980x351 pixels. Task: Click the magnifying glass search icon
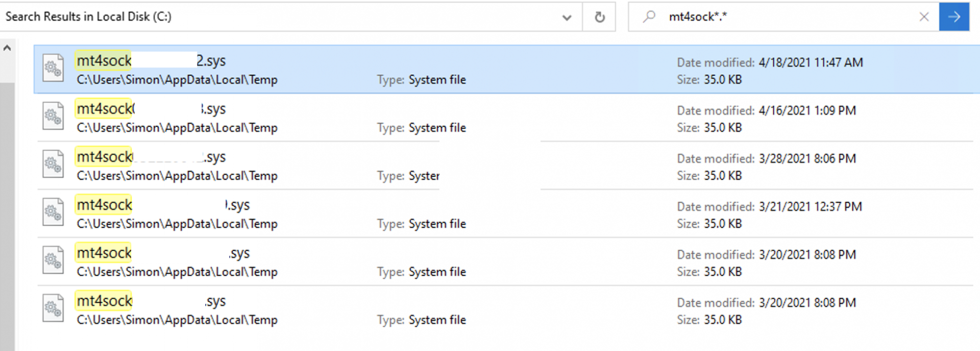[649, 17]
